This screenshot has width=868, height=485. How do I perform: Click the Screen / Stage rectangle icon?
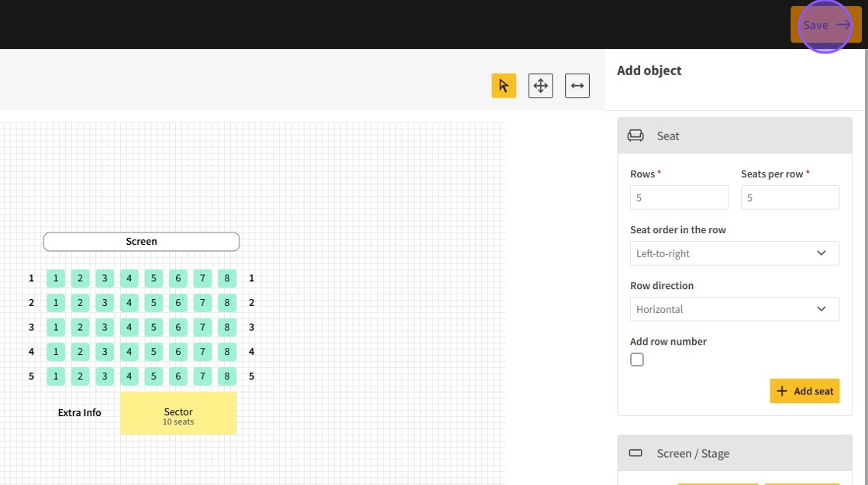[x=635, y=453]
